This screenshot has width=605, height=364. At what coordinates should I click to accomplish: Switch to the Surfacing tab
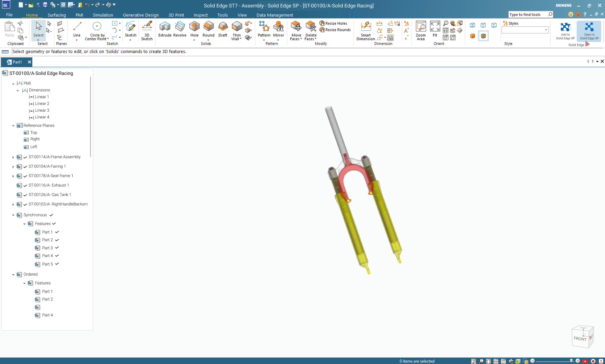tap(57, 15)
